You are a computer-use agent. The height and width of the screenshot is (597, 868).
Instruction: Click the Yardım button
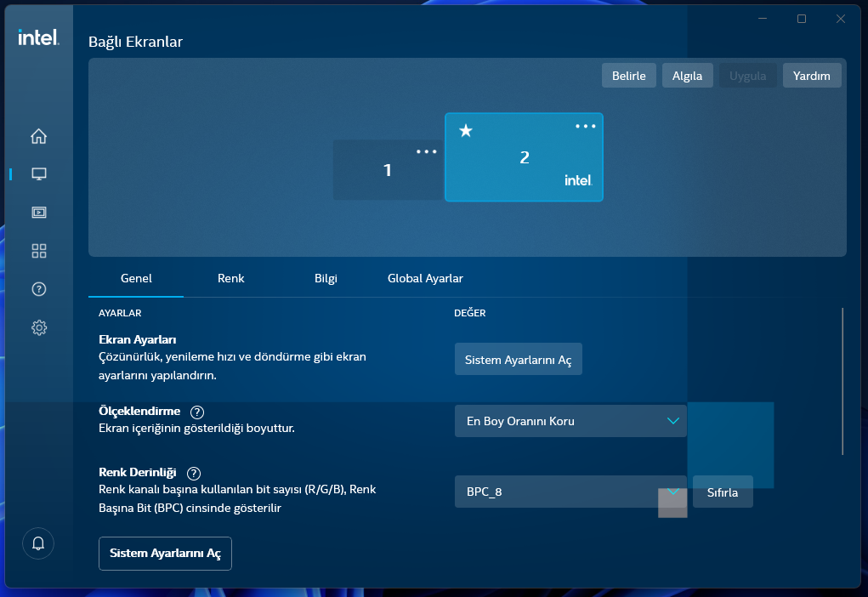coord(812,76)
